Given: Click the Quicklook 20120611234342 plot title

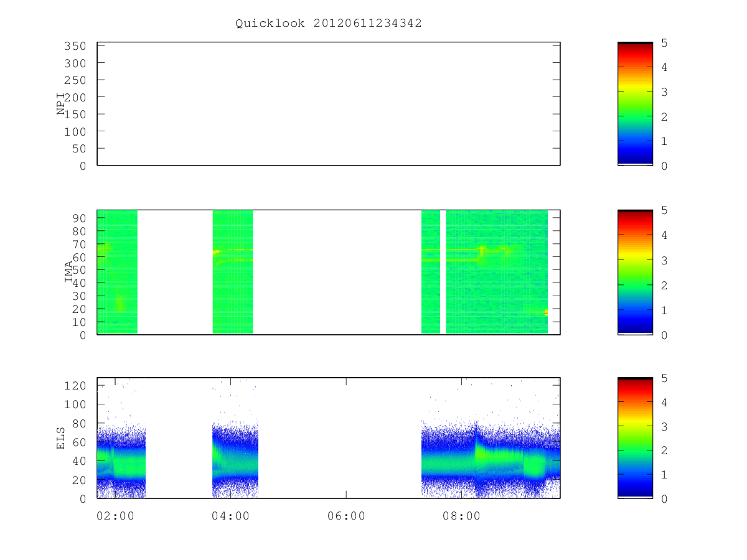Looking at the screenshot, I should click(328, 24).
